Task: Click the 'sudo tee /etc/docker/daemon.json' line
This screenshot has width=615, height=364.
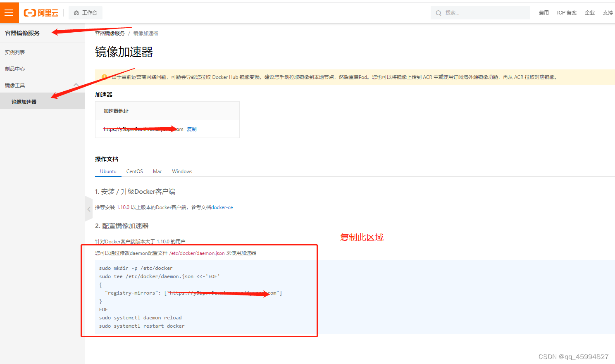Action: 160,276
